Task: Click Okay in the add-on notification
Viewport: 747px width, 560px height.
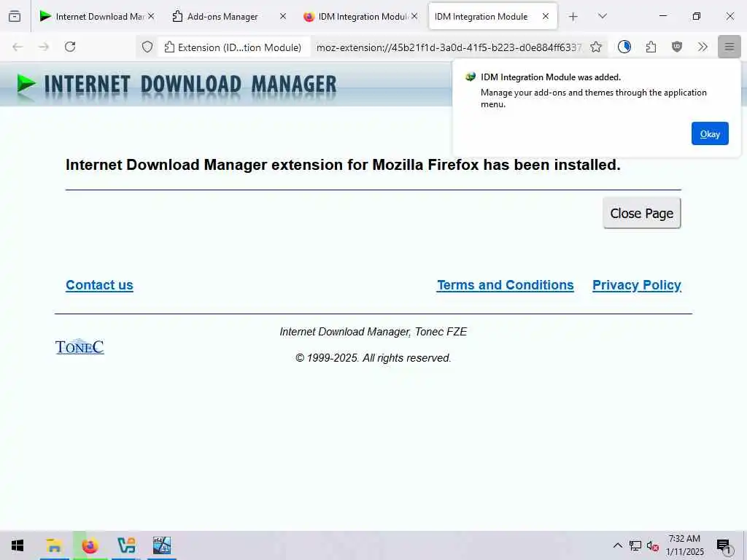Action: tap(710, 134)
